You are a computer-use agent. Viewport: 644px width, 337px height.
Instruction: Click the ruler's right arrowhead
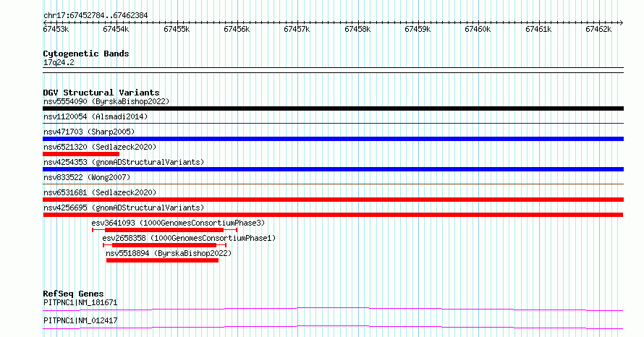click(x=622, y=22)
